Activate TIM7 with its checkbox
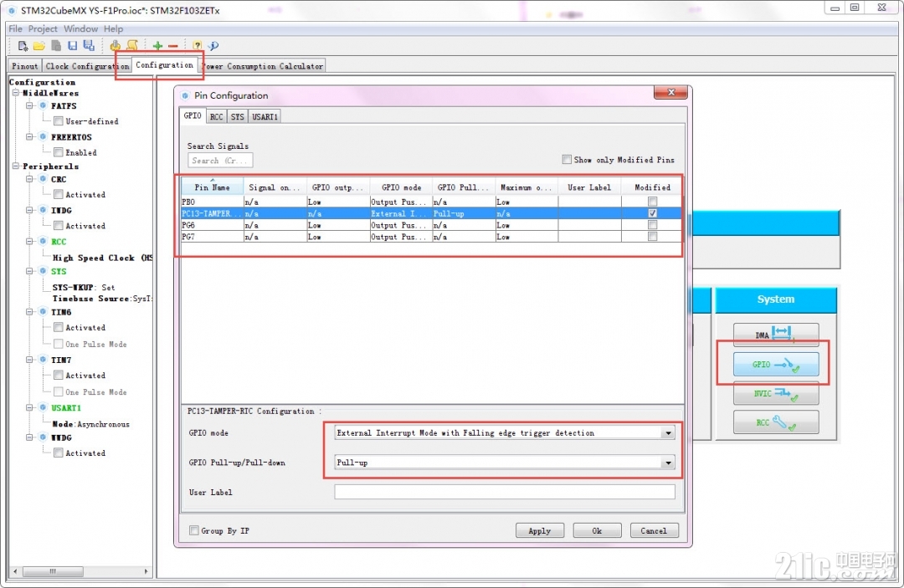Image resolution: width=904 pixels, height=588 pixels. tap(59, 375)
